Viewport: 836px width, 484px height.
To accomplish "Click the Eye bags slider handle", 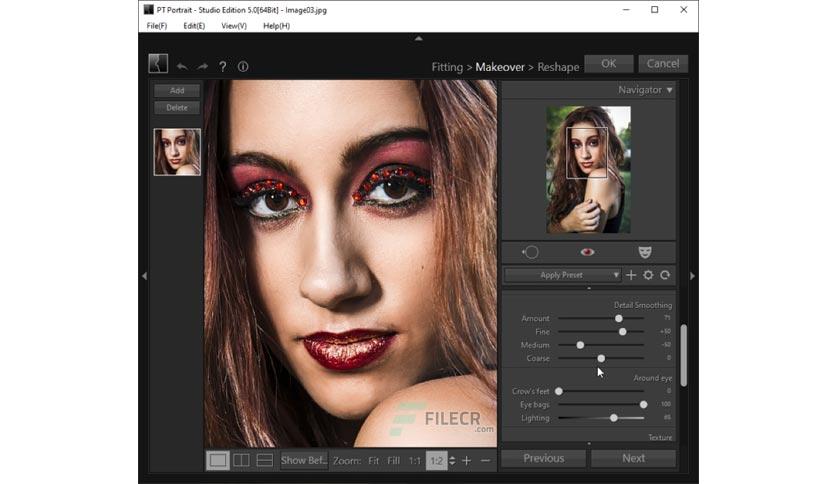I will click(x=644, y=405).
